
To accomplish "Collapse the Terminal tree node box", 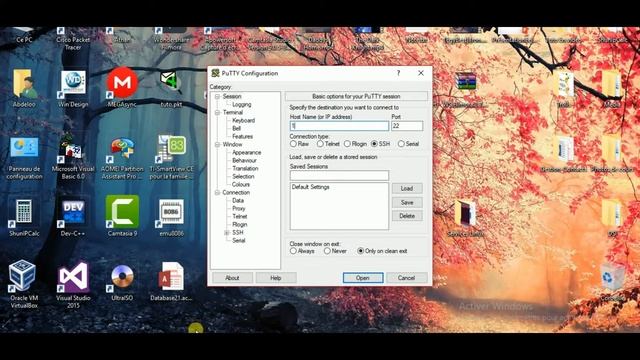I will click(x=218, y=113).
